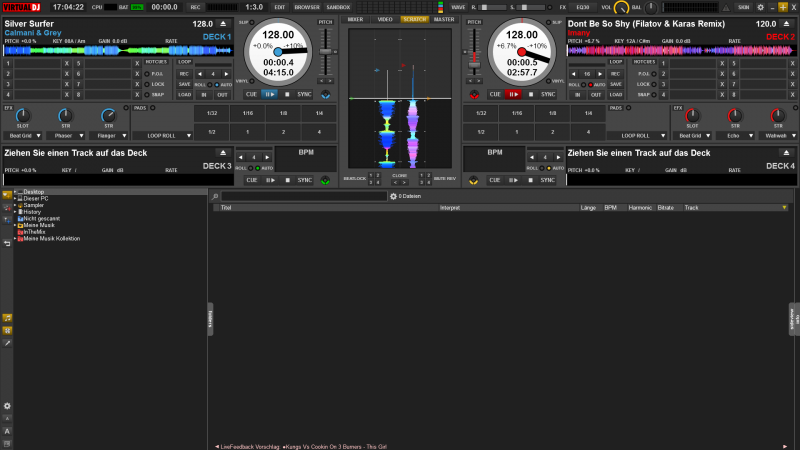The width and height of the screenshot is (800, 450).
Task: Click loop IN button on Deck 1
Action: tap(204, 95)
